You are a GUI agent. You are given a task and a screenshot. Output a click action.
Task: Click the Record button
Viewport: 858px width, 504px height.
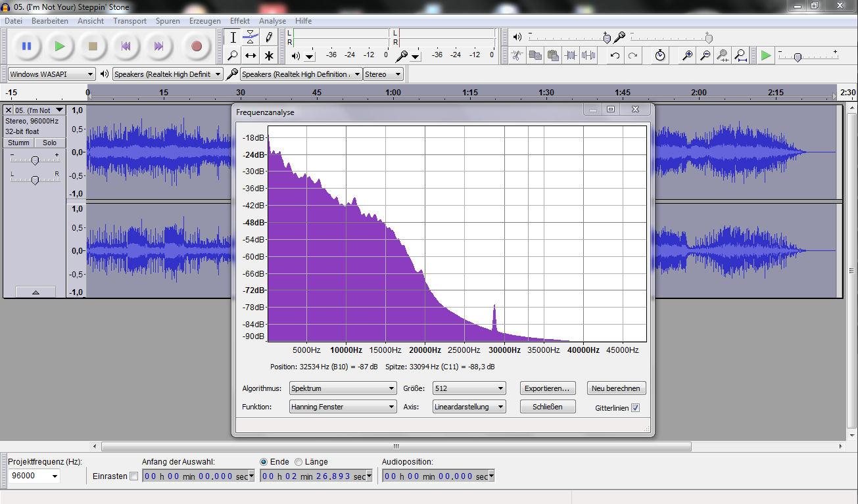tap(196, 46)
